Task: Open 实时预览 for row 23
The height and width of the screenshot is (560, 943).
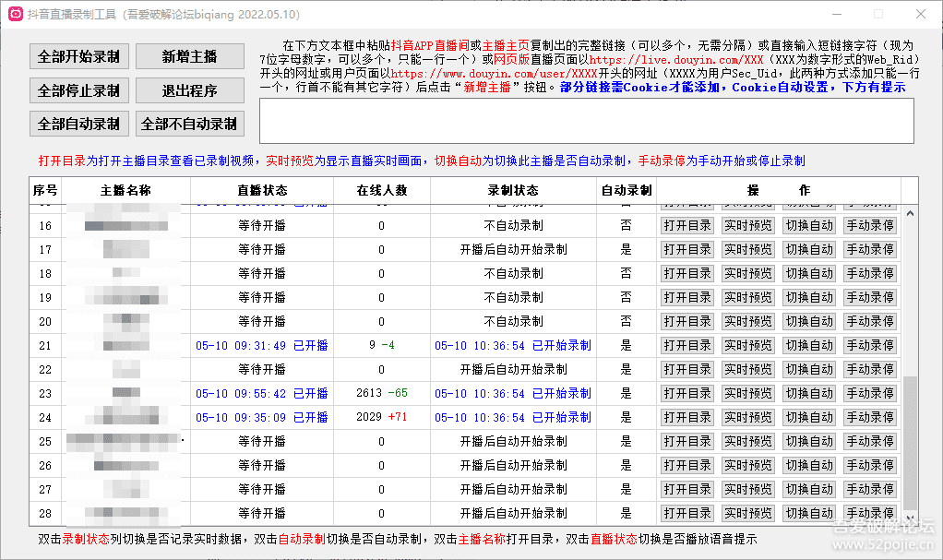Action: point(747,393)
